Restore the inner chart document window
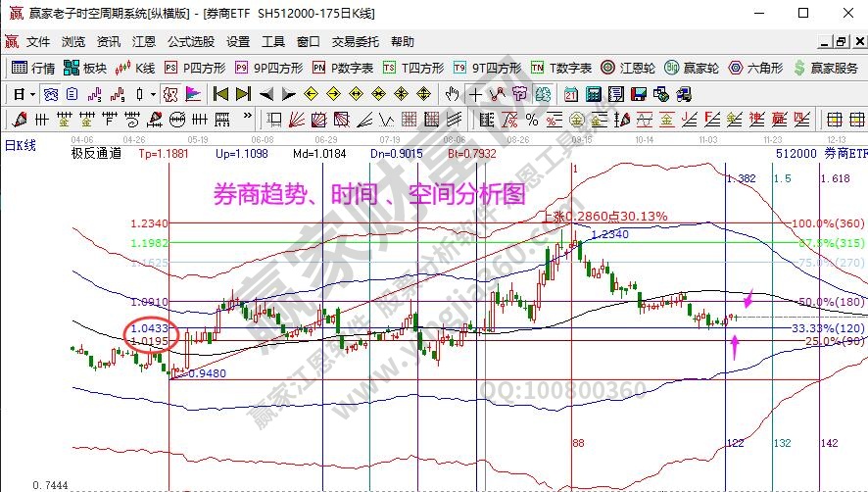The width and height of the screenshot is (868, 492). [x=842, y=42]
